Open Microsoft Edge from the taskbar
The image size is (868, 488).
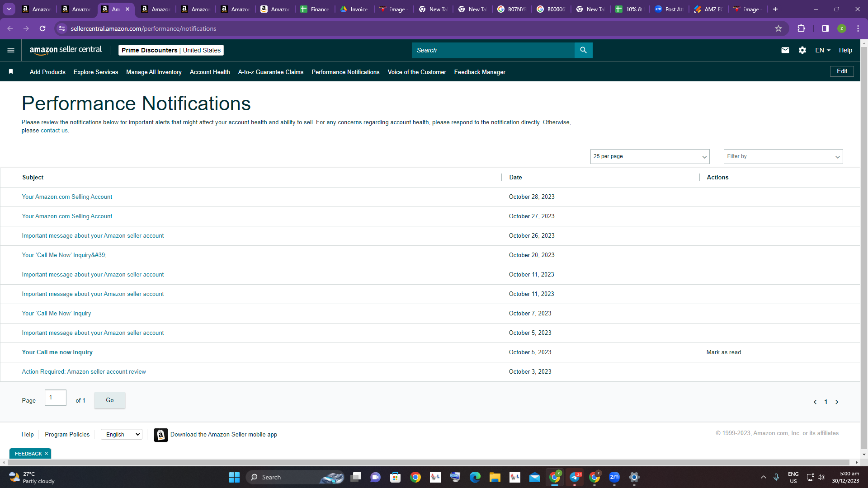pyautogui.click(x=475, y=477)
